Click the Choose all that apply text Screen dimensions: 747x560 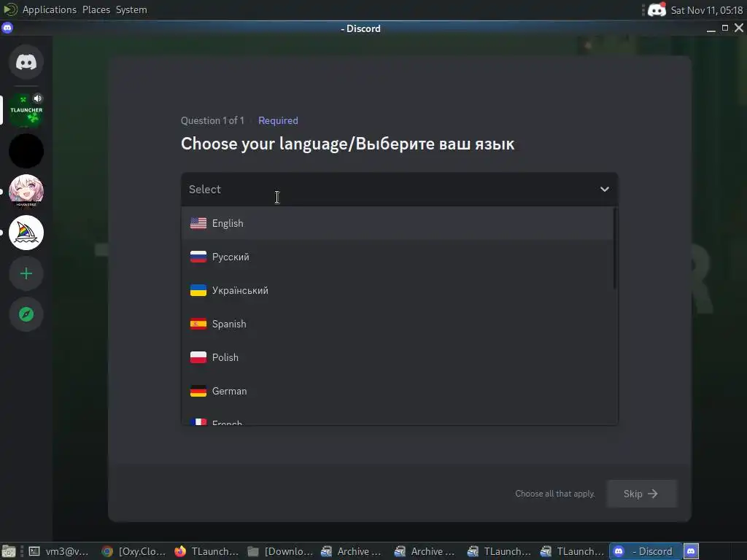coord(555,494)
